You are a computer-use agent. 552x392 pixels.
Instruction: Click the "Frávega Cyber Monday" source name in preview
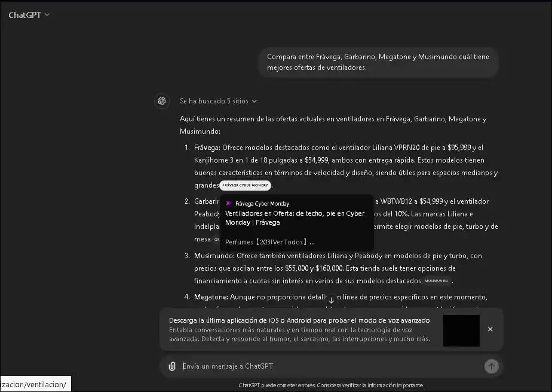(x=262, y=203)
